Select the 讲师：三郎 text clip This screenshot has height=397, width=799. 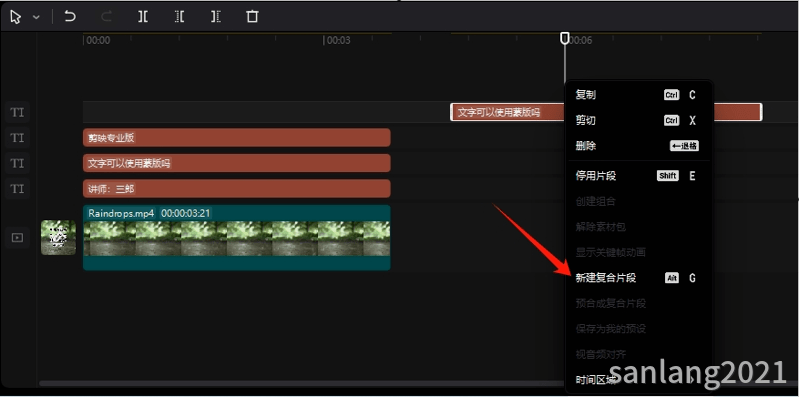pos(236,189)
